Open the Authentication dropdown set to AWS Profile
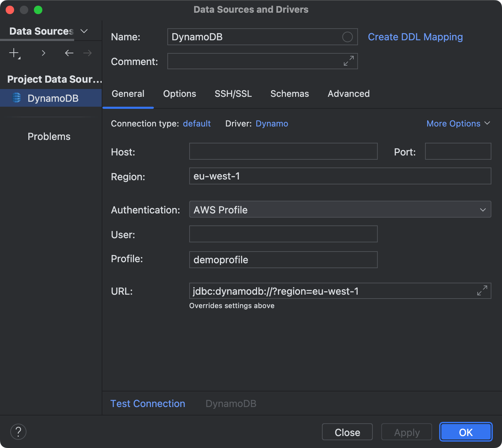502x448 pixels. [482, 209]
